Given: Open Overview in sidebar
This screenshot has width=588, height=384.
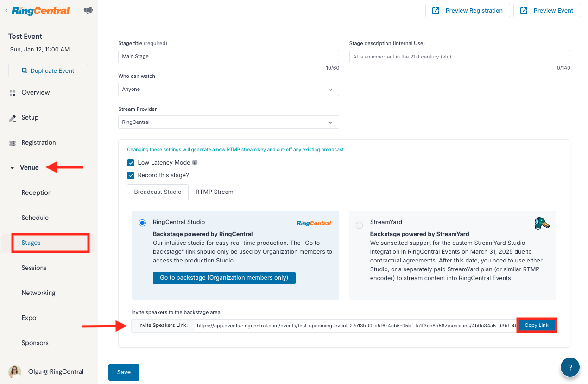Looking at the screenshot, I should [36, 92].
